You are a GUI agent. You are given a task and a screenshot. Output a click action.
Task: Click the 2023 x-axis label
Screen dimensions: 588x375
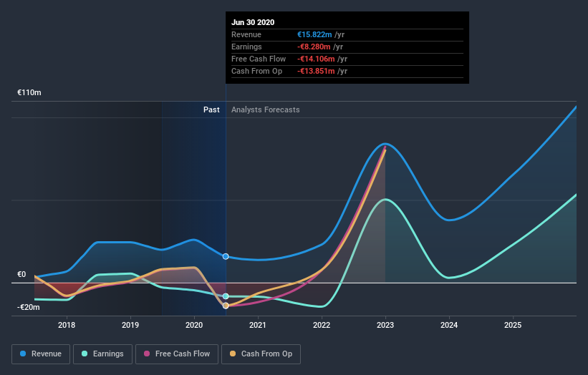(x=385, y=325)
